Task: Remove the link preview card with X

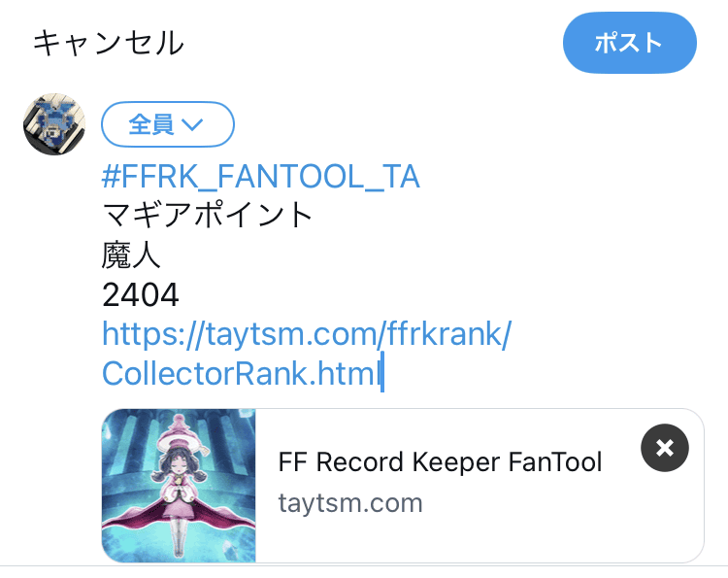Action: point(664,448)
